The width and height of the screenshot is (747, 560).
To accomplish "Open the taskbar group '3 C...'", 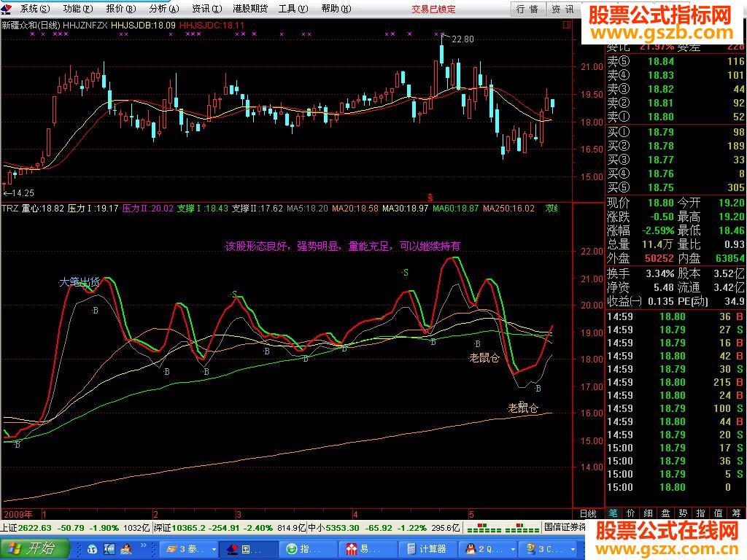I will [546, 549].
